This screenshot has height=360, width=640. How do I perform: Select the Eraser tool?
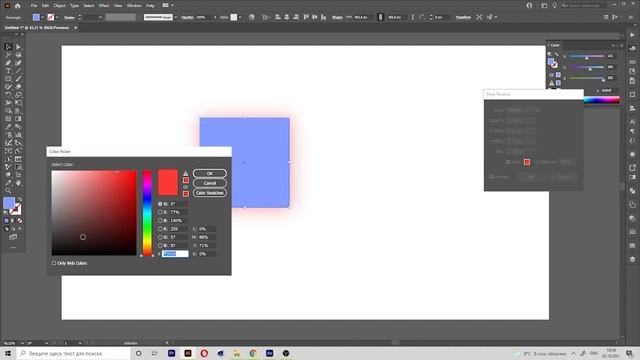18,87
